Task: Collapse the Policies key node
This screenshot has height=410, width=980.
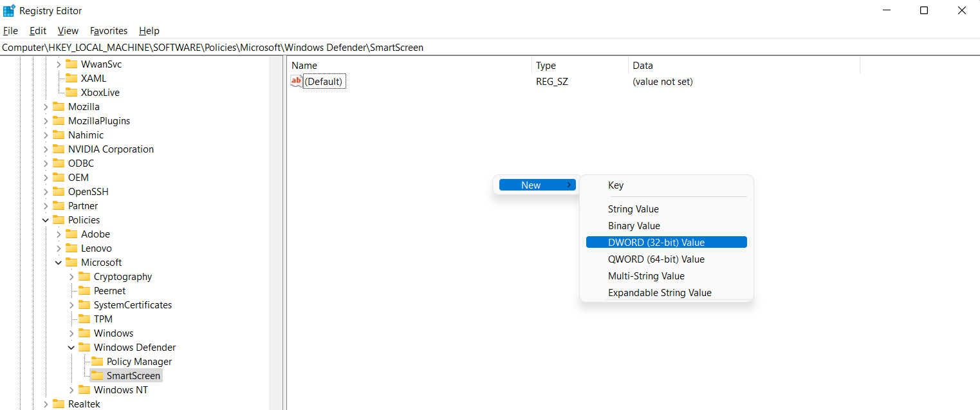Action: 46,220
